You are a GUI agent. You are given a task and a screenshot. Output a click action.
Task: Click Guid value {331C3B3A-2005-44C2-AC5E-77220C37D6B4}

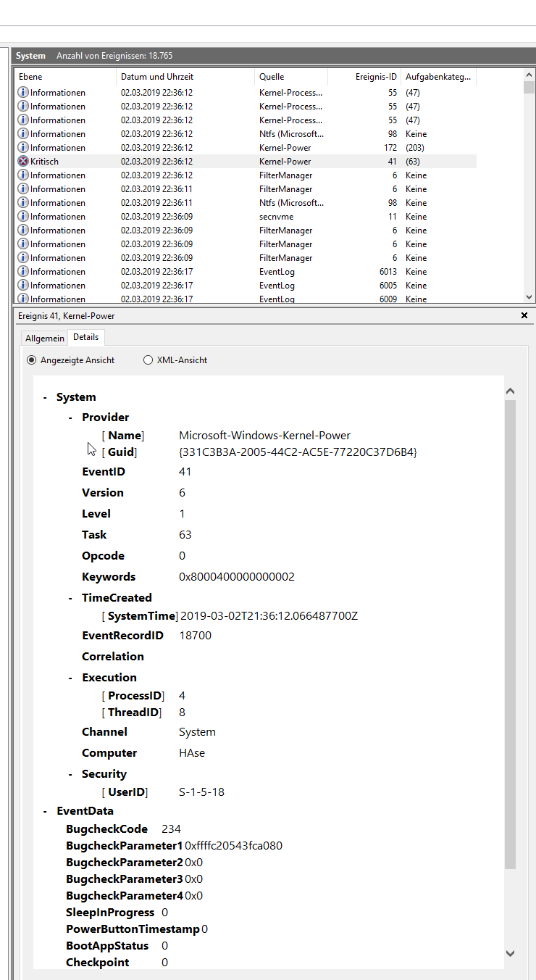pos(298,452)
